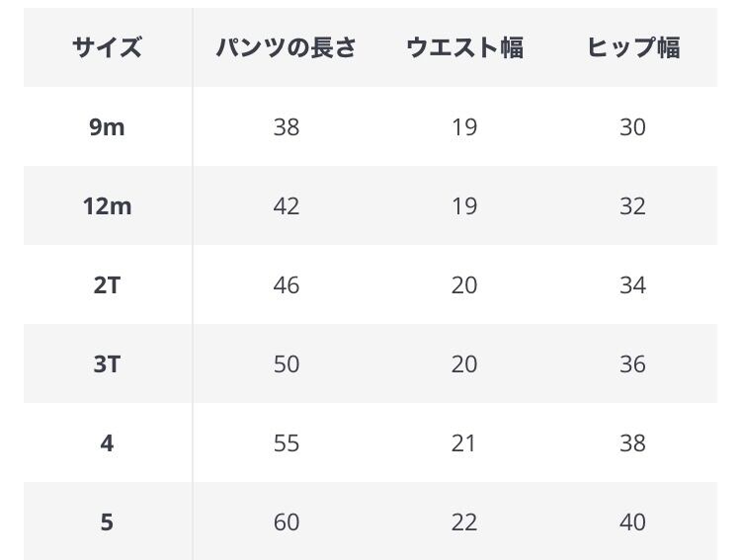This screenshot has width=741, height=560.
Task: Select the 3T size row label
Action: [107, 364]
